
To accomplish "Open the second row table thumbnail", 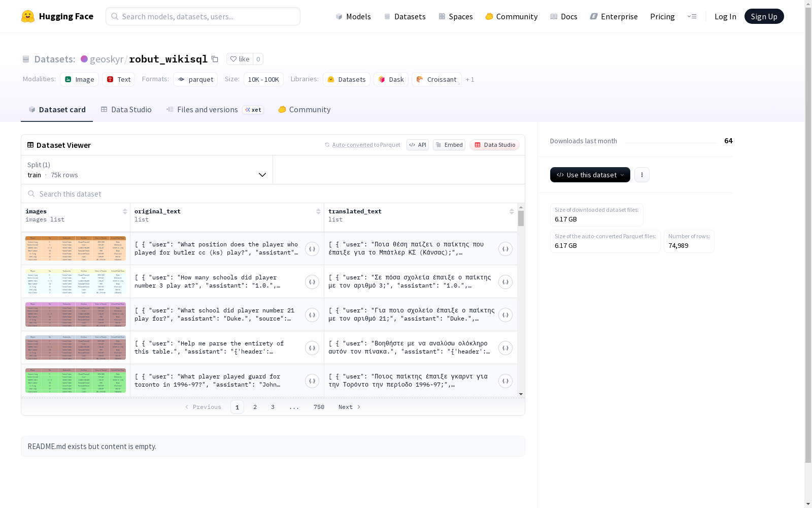I will [x=76, y=281].
